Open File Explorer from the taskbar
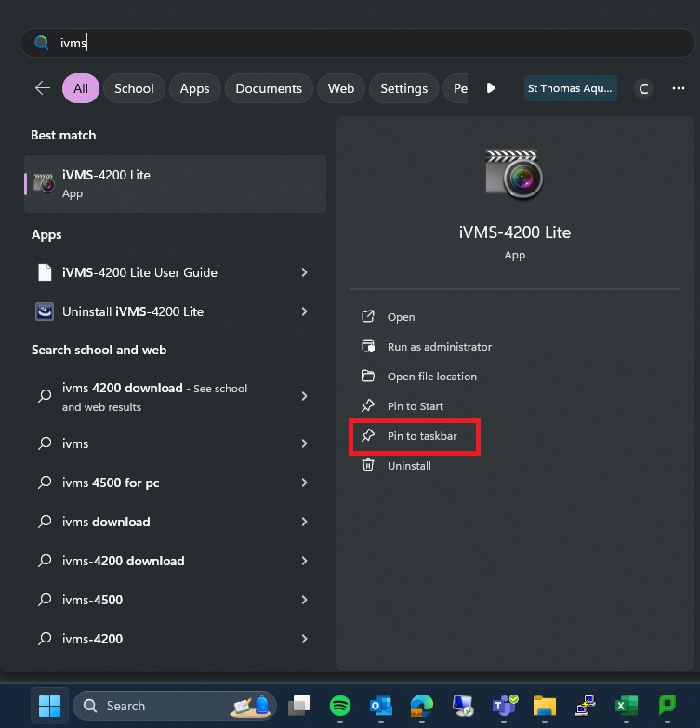 pos(544,706)
